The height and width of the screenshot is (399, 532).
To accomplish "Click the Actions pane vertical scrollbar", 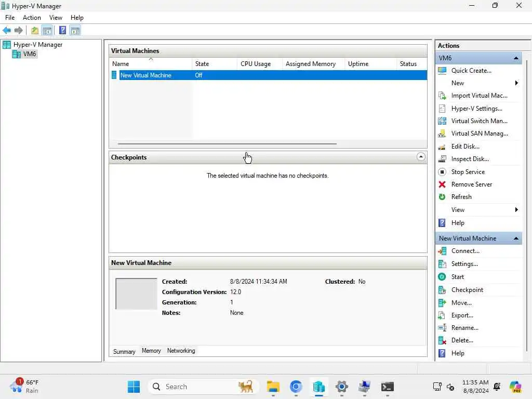I will coord(526,205).
